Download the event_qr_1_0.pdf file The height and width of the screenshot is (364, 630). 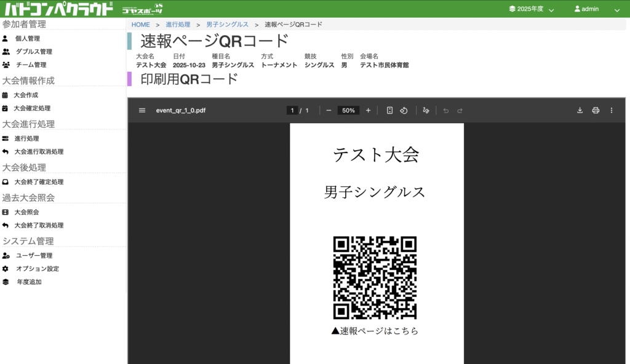[x=580, y=111]
